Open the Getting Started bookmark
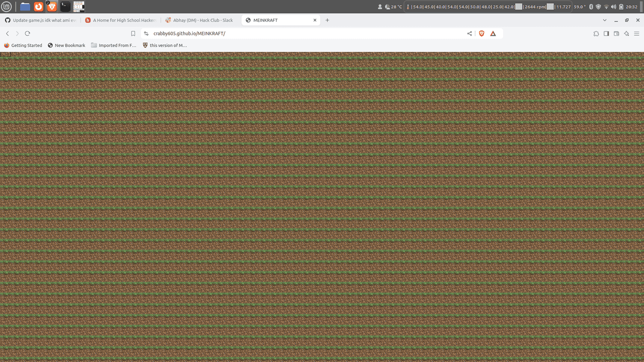Viewport: 644px width, 362px height. (23, 45)
